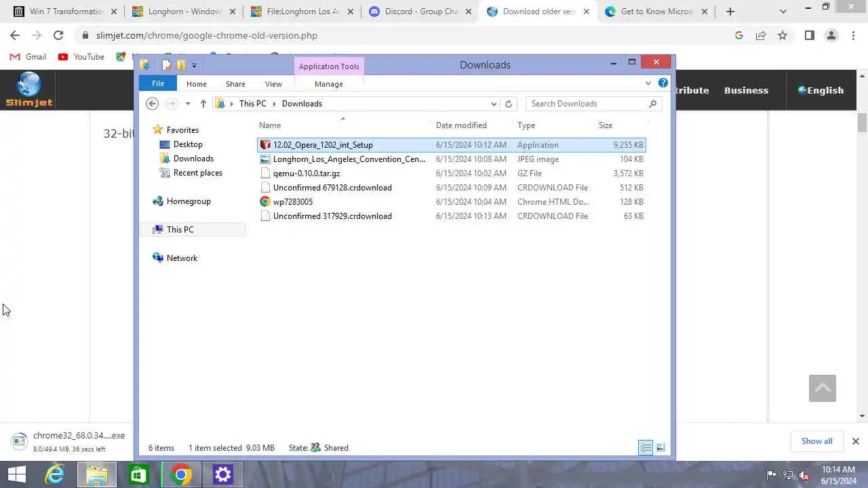
Task: Open Internet Explorer from the taskbar
Action: point(55,474)
